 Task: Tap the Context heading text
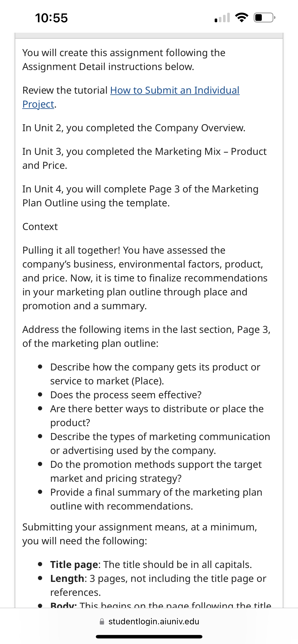tap(40, 227)
